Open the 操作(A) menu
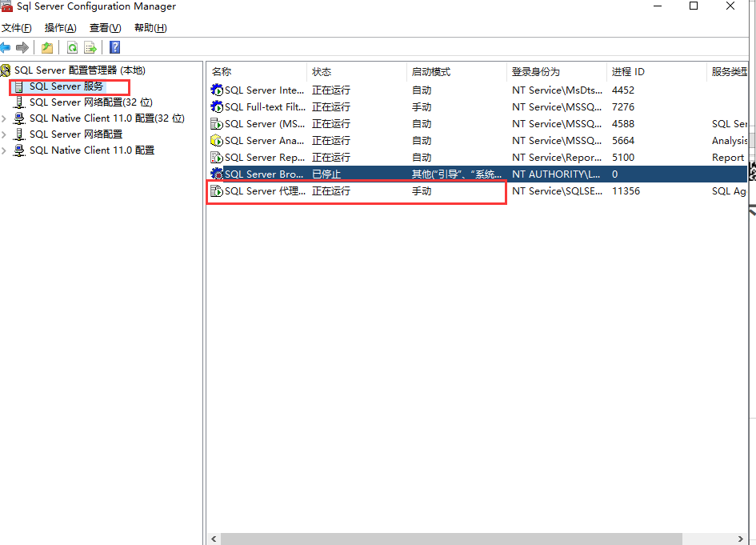Image resolution: width=756 pixels, height=545 pixels. (58, 27)
